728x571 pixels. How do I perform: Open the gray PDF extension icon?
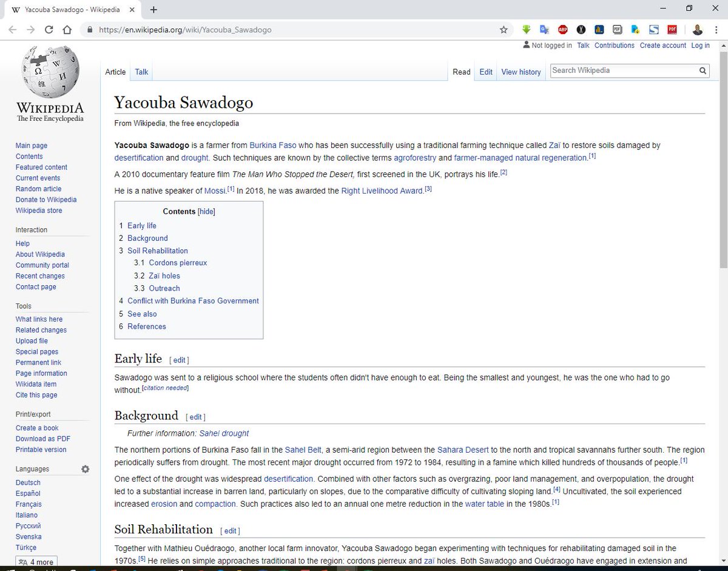pyautogui.click(x=617, y=29)
